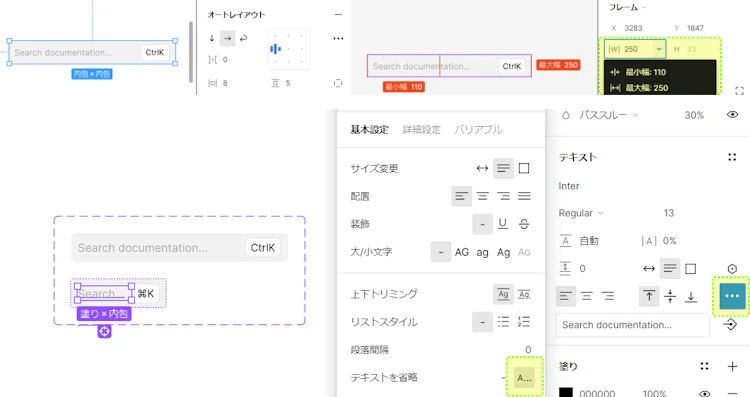Click the corner bracket icon below the frame width menu
The width and height of the screenshot is (750, 397).
tap(739, 90)
